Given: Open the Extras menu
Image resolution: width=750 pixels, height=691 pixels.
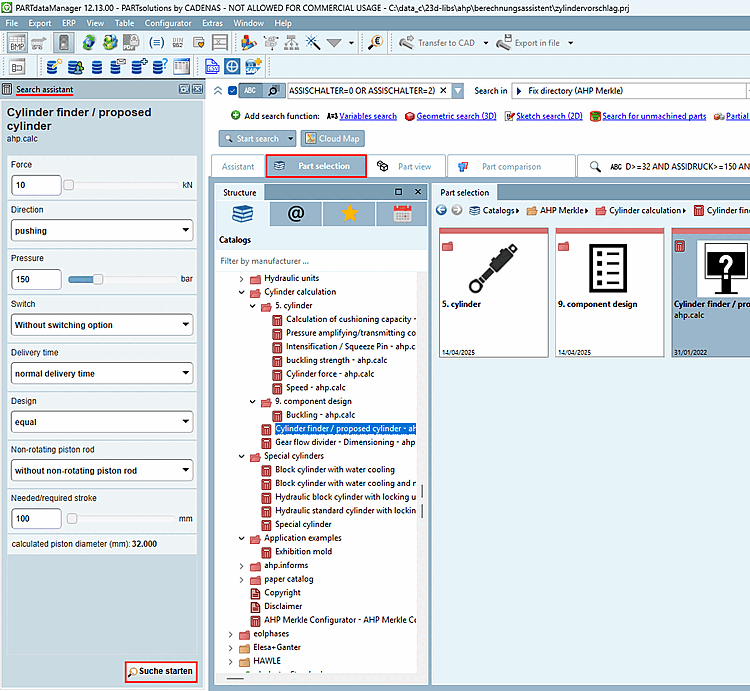Looking at the screenshot, I should (x=212, y=23).
